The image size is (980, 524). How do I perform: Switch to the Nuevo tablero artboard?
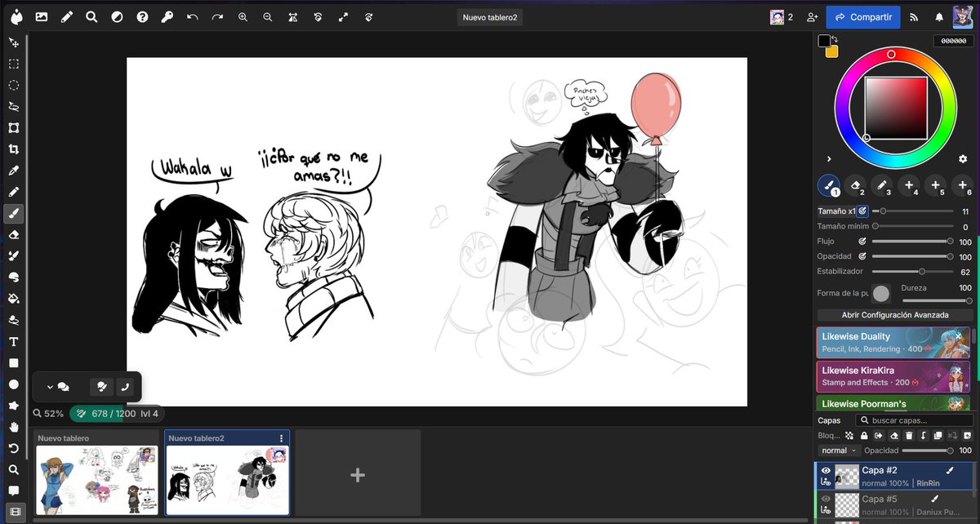pos(98,473)
